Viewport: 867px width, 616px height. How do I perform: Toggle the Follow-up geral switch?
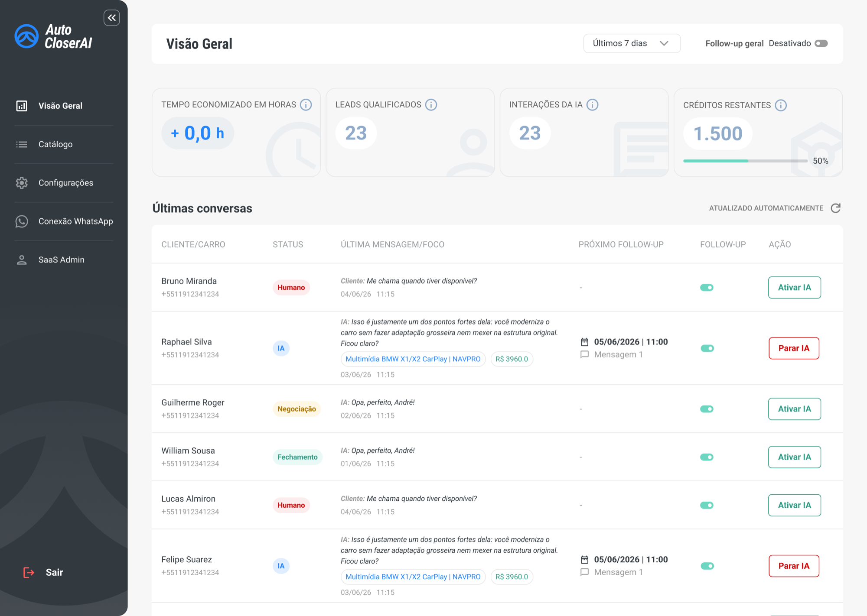821,43
